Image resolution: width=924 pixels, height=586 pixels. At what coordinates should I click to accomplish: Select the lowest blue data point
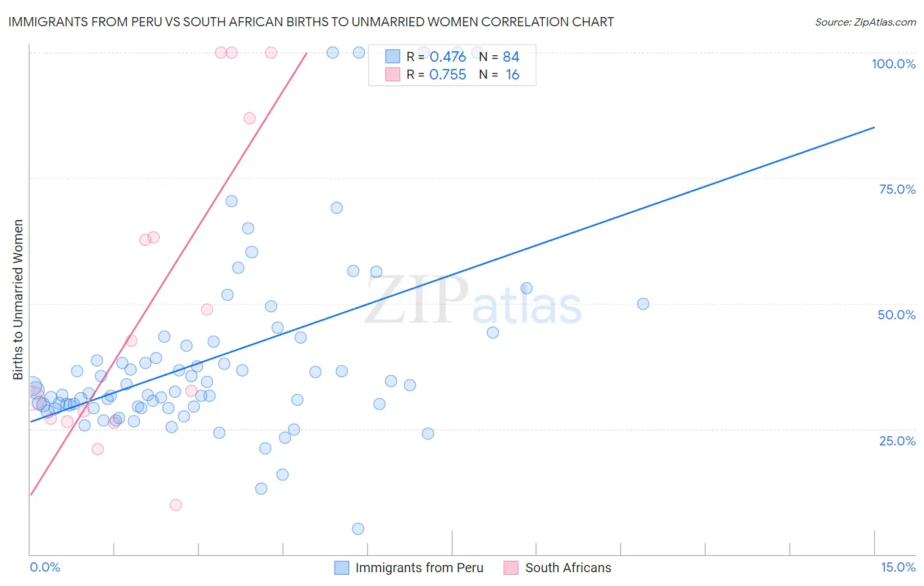tap(358, 529)
